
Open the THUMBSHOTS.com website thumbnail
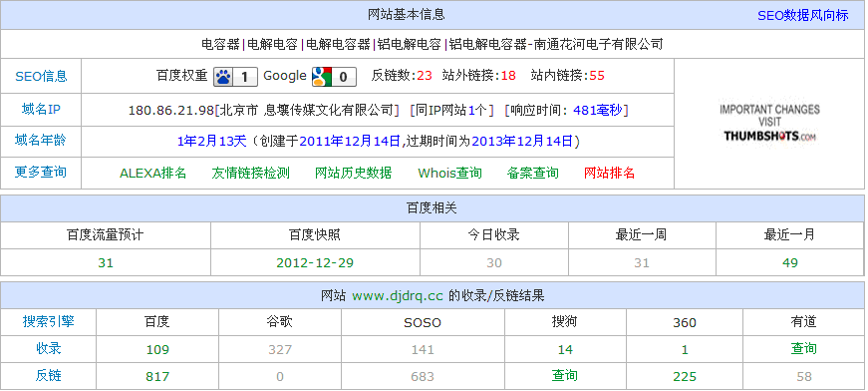(x=769, y=123)
